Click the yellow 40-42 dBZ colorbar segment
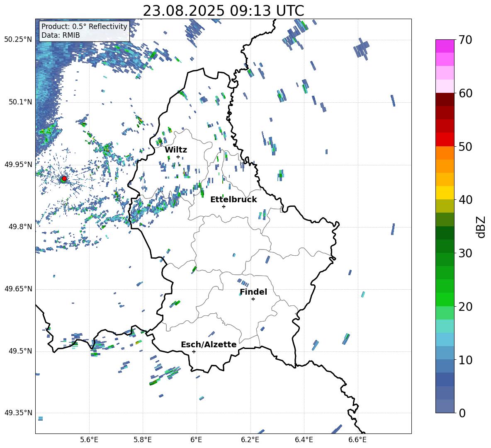The width and height of the screenshot is (491, 448). point(445,193)
